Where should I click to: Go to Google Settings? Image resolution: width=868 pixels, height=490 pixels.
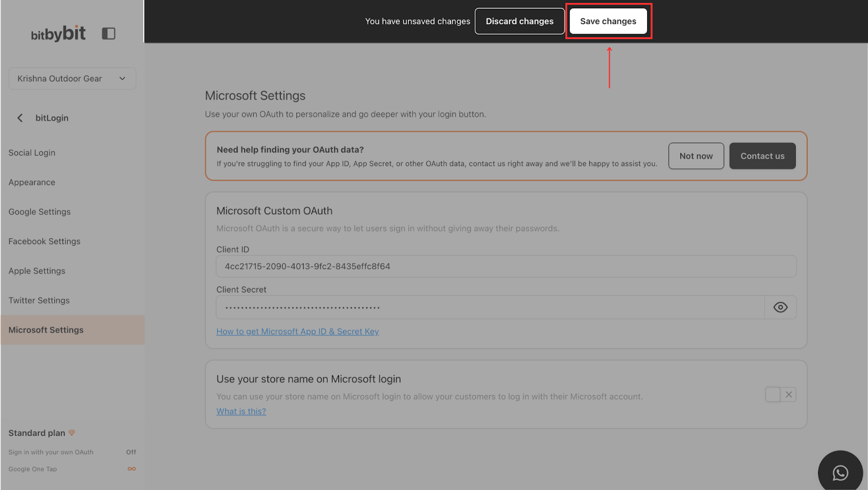click(x=40, y=212)
